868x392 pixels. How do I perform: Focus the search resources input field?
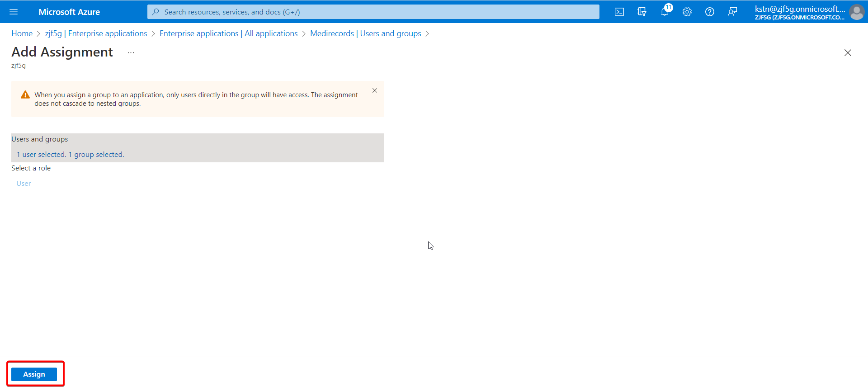(x=373, y=12)
